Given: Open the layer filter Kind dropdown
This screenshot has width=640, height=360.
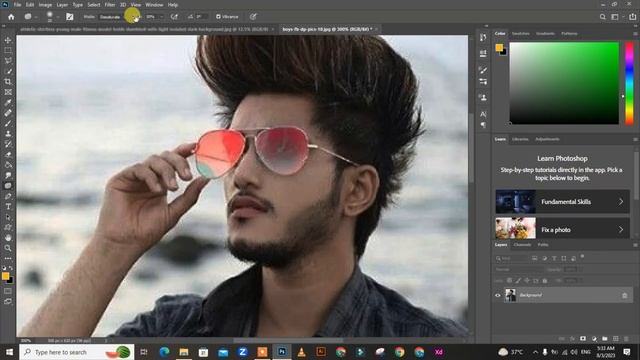Looking at the screenshot, I should coord(512,258).
